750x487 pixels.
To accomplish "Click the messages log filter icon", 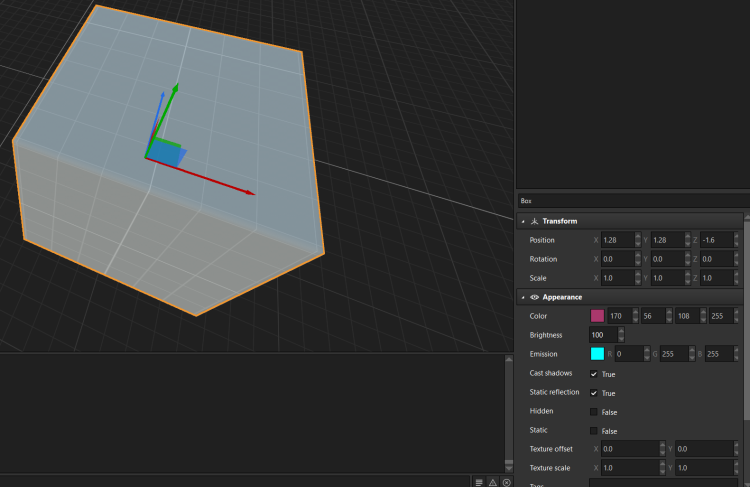I will pos(479,482).
